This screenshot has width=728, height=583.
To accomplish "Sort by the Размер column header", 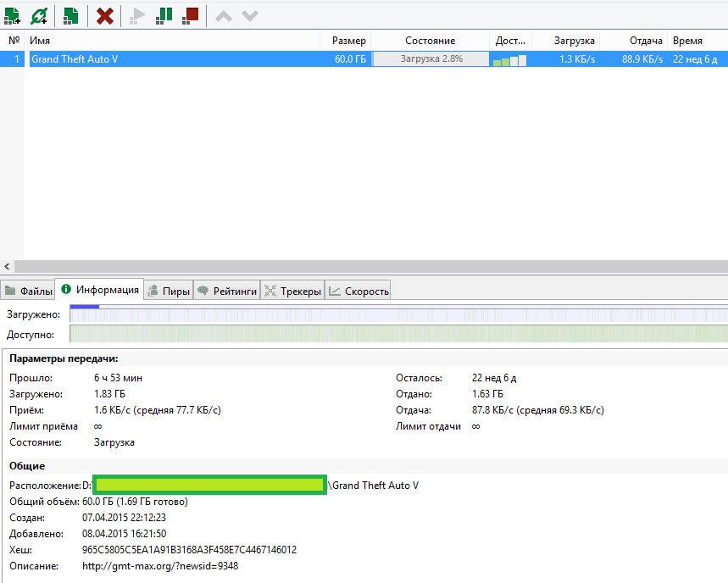I will [346, 41].
